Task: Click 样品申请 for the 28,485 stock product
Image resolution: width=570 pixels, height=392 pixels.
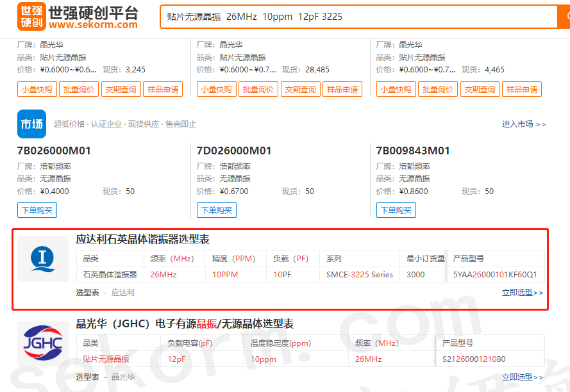Action: [x=342, y=90]
